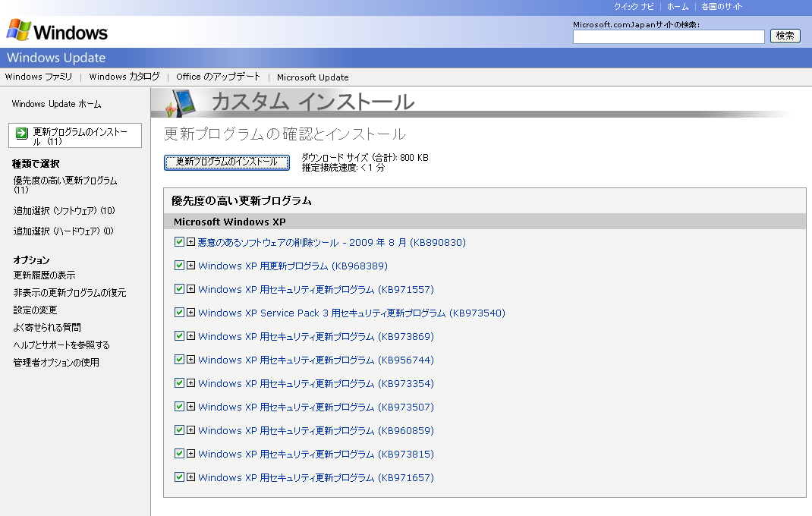Open the Windows ファミリ menu item

(39, 77)
